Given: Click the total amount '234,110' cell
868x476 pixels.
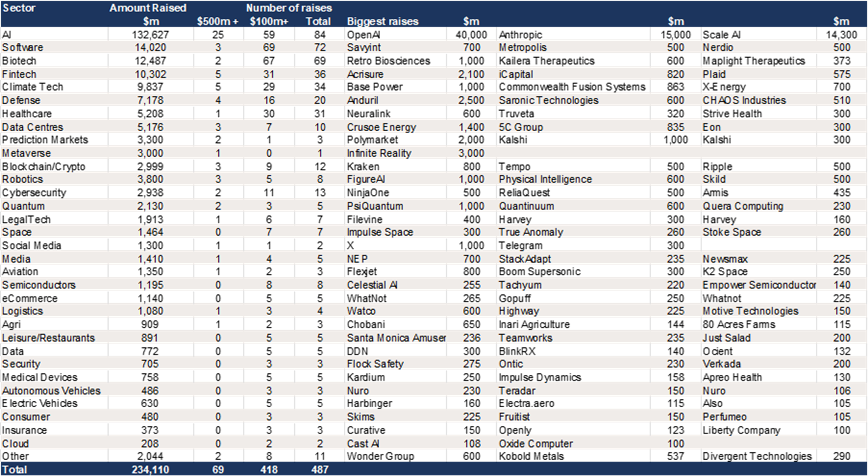Looking at the screenshot, I should [x=150, y=470].
